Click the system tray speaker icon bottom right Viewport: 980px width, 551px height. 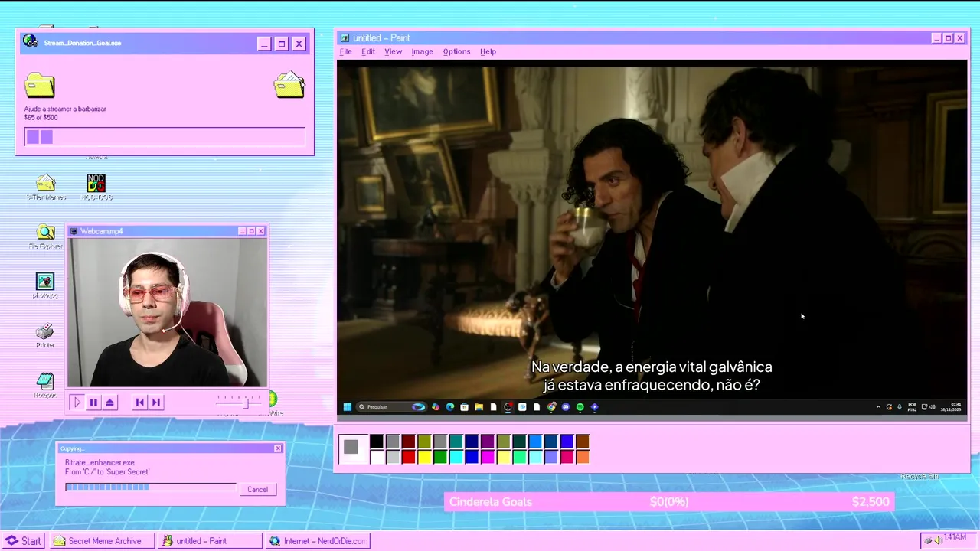click(938, 540)
